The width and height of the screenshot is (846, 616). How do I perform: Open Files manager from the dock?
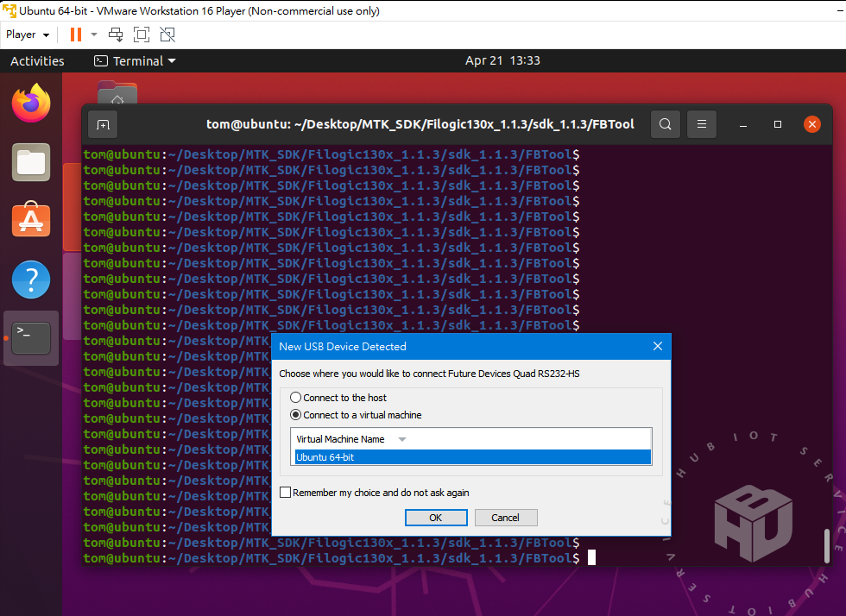coord(31,162)
